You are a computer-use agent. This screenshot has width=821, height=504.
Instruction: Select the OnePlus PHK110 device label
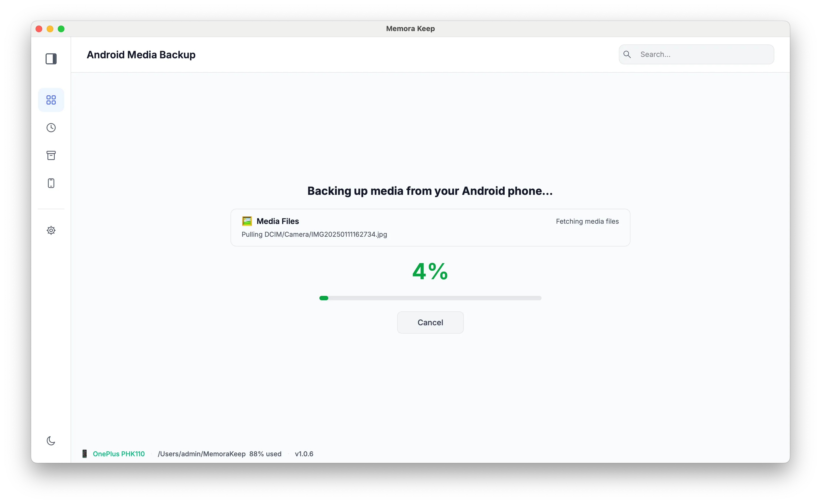point(119,454)
